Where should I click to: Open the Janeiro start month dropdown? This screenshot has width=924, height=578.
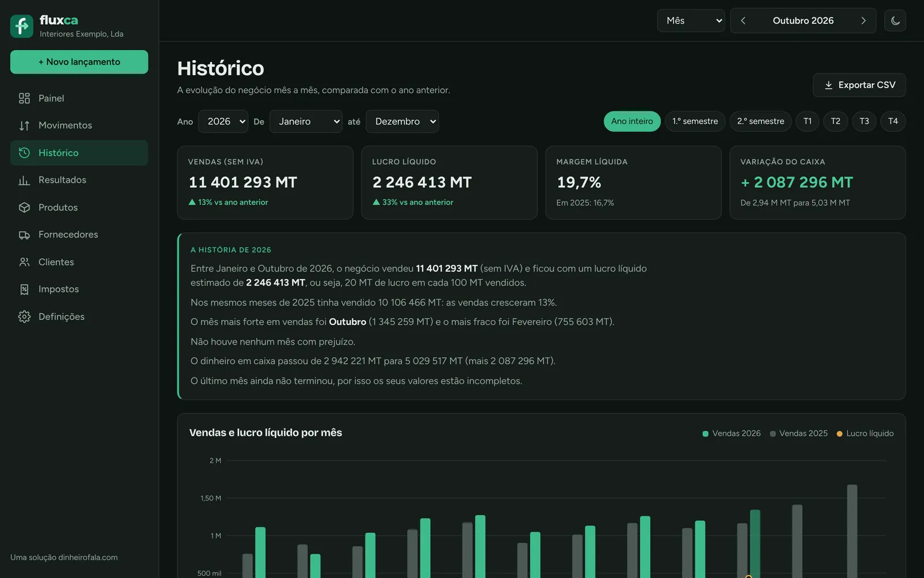coord(305,121)
